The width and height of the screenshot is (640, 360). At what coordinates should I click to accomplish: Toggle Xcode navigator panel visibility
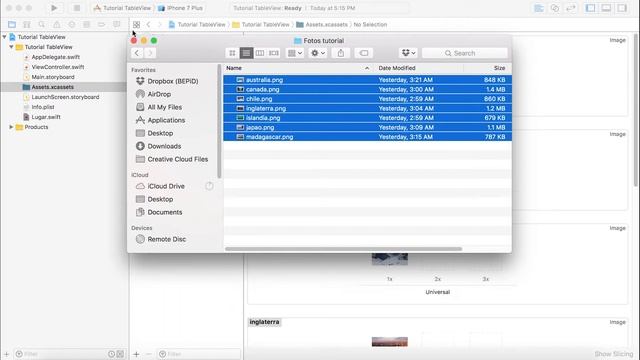[x=590, y=8]
